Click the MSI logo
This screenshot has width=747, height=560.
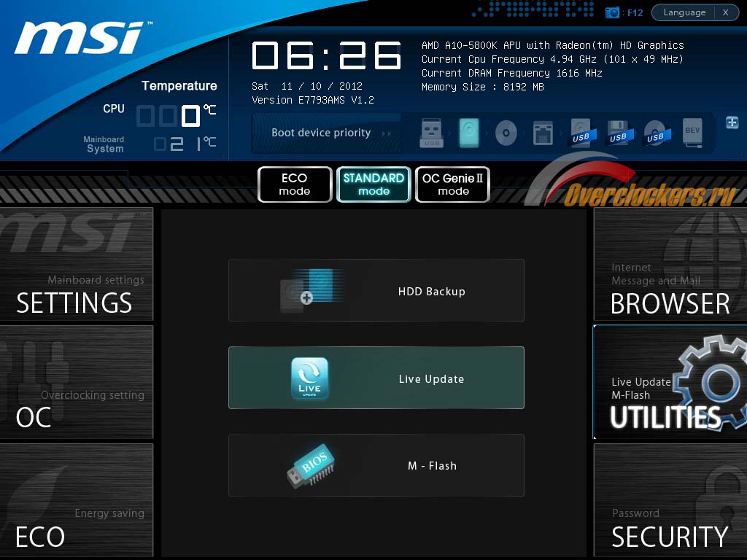click(82, 38)
